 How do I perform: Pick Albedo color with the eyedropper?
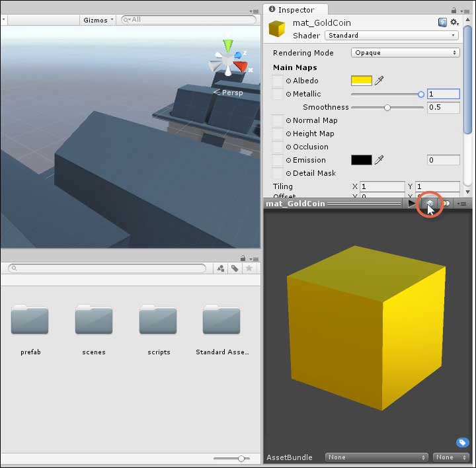point(379,81)
